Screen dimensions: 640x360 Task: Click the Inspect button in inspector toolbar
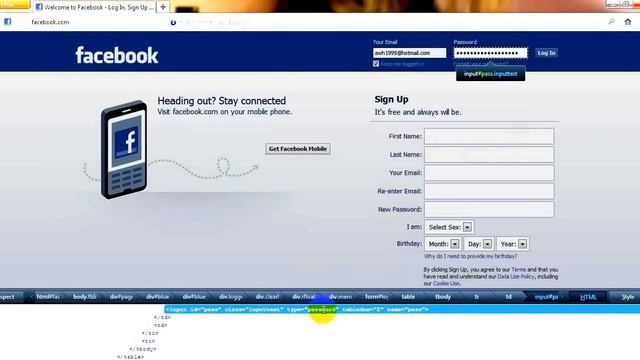click(8, 297)
